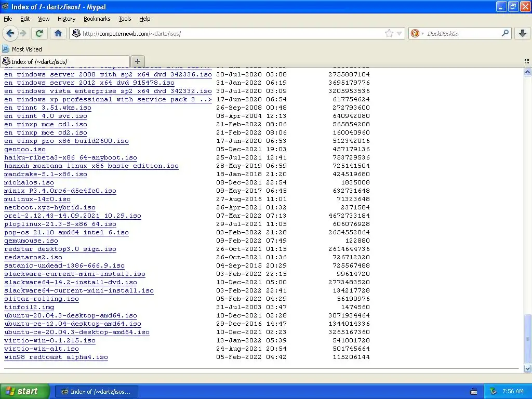This screenshot has height=399, width=532.
Task: Click the Windows Start button
Action: tap(24, 392)
